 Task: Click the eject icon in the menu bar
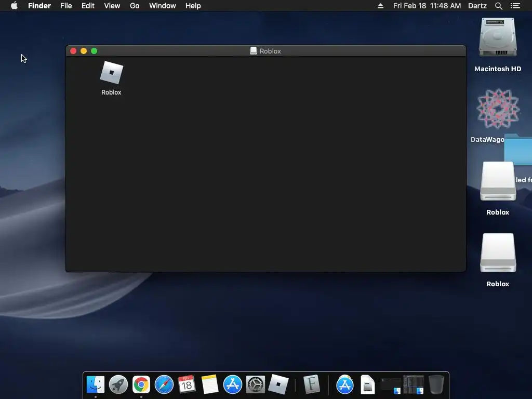(380, 6)
